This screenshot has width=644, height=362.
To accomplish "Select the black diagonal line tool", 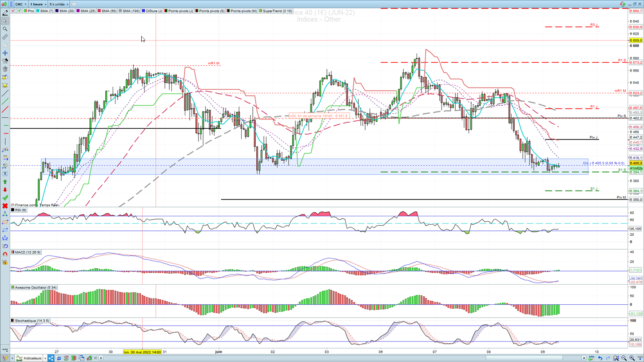I will [5, 93].
